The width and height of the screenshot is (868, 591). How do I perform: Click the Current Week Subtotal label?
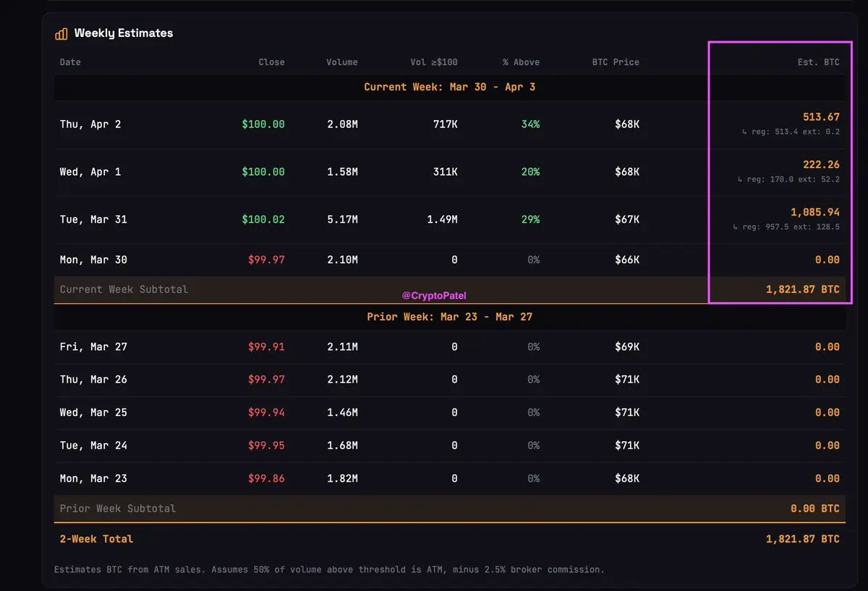click(124, 289)
